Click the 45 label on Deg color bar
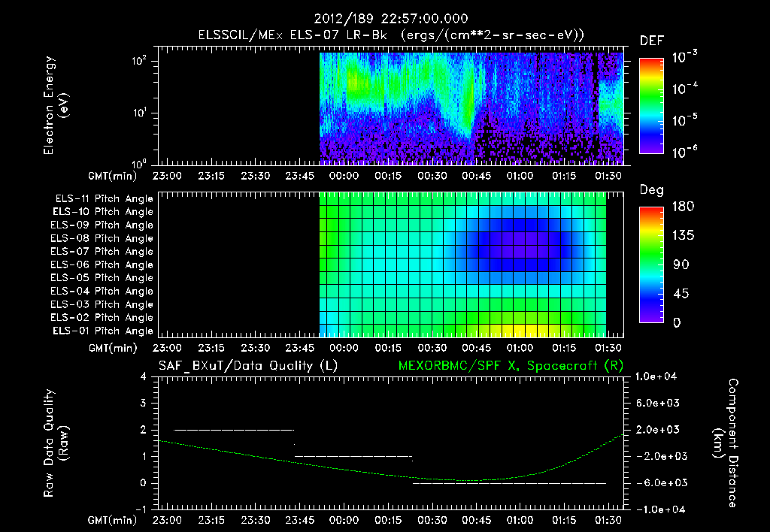This screenshot has height=532, width=770. (x=681, y=294)
